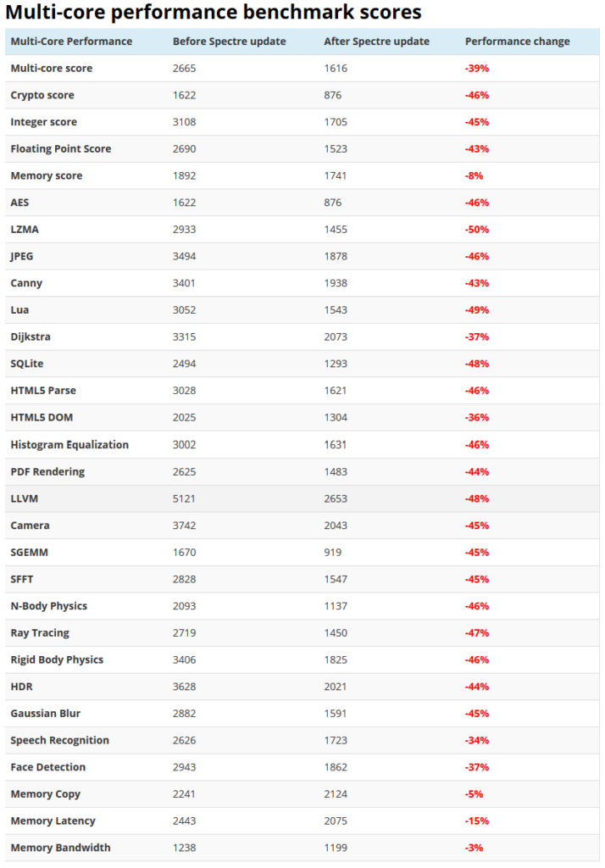Select the Memory Latency row label

[53, 821]
